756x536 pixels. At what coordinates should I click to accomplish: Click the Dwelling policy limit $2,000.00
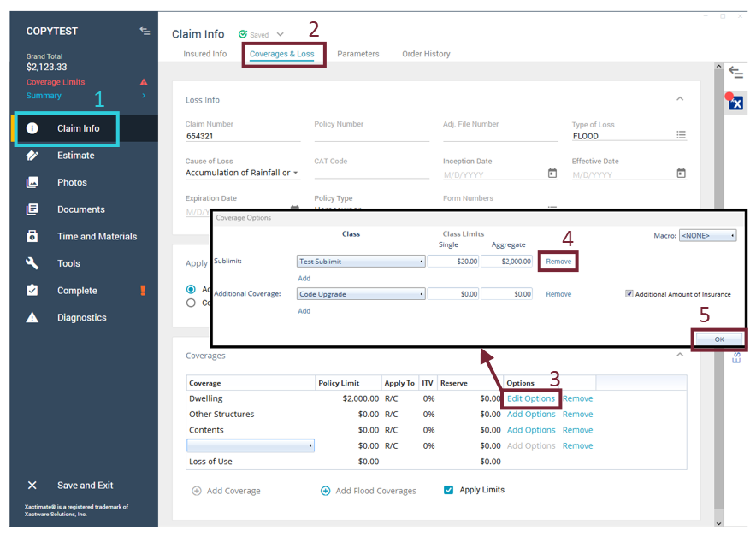point(361,398)
